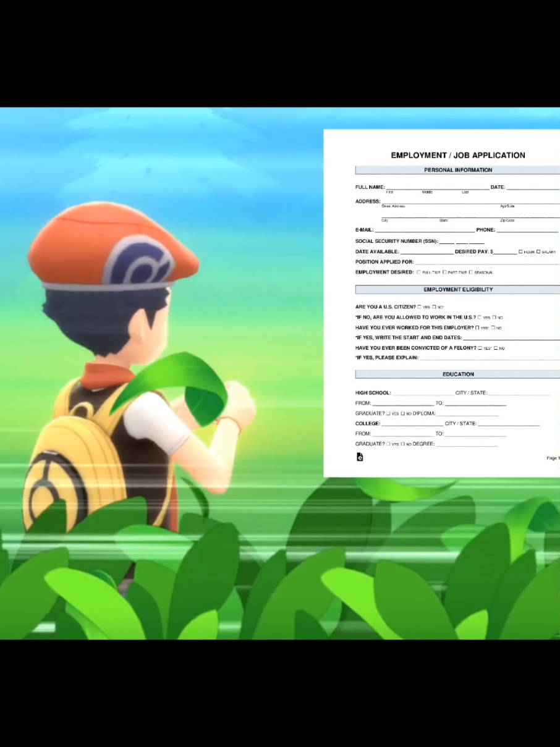Image resolution: width=560 pixels, height=747 pixels.
Task: Click the Diploma field
Action: tap(467, 413)
